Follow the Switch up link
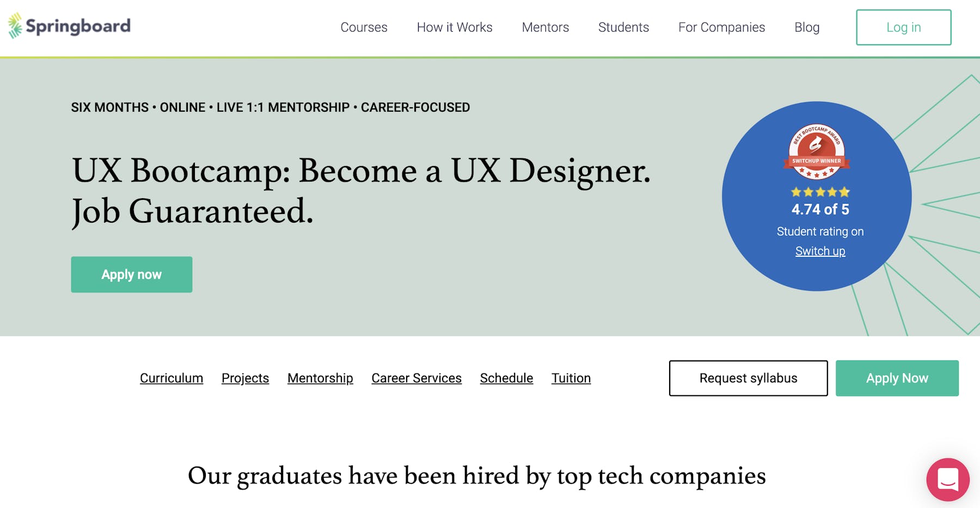 pos(820,251)
